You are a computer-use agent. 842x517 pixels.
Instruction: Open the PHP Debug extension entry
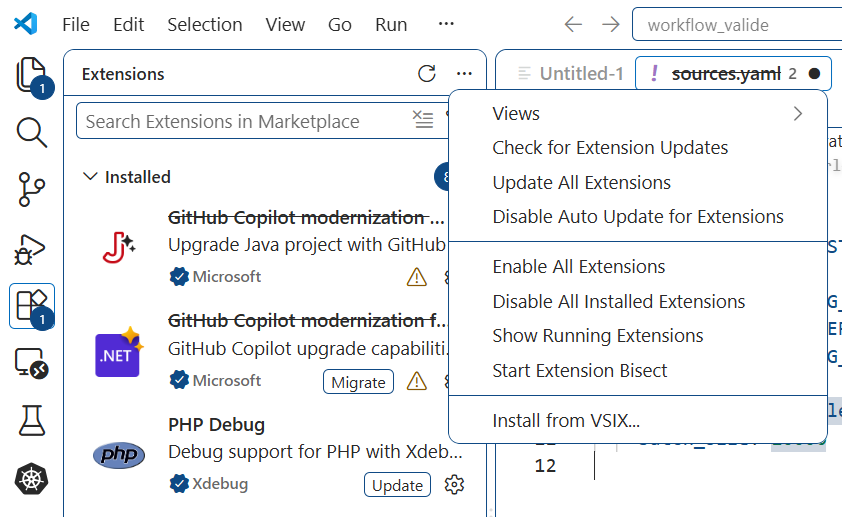pyautogui.click(x=275, y=455)
